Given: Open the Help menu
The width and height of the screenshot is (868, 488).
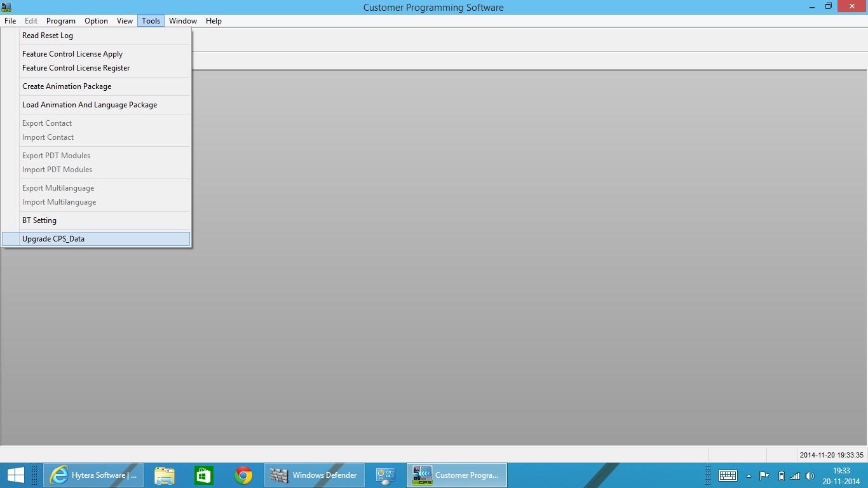Looking at the screenshot, I should (x=214, y=21).
